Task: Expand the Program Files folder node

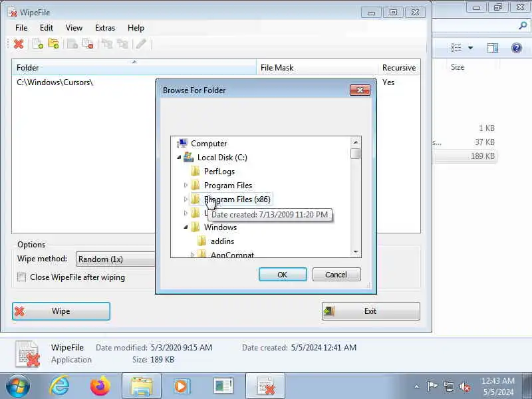Action: 186,186
